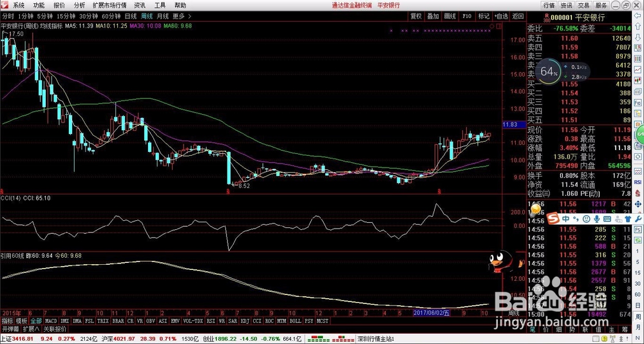The height and width of the screenshot is (344, 644).
Task: Click the 返回 return button
Action: 518,16
